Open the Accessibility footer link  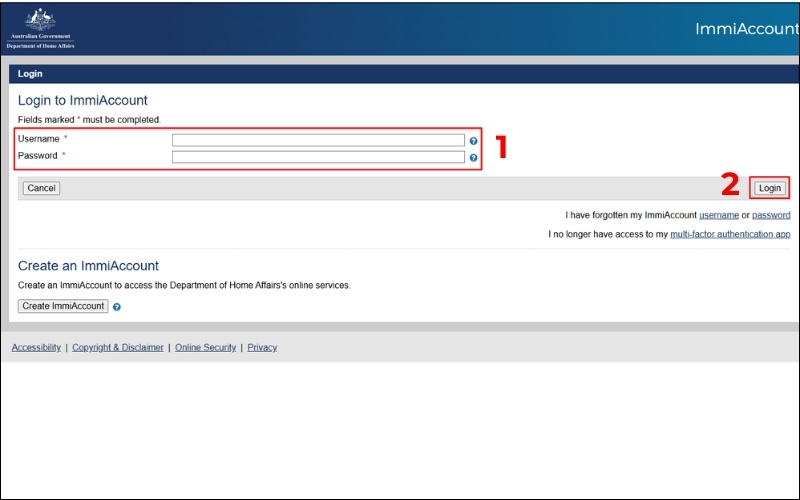click(36, 347)
